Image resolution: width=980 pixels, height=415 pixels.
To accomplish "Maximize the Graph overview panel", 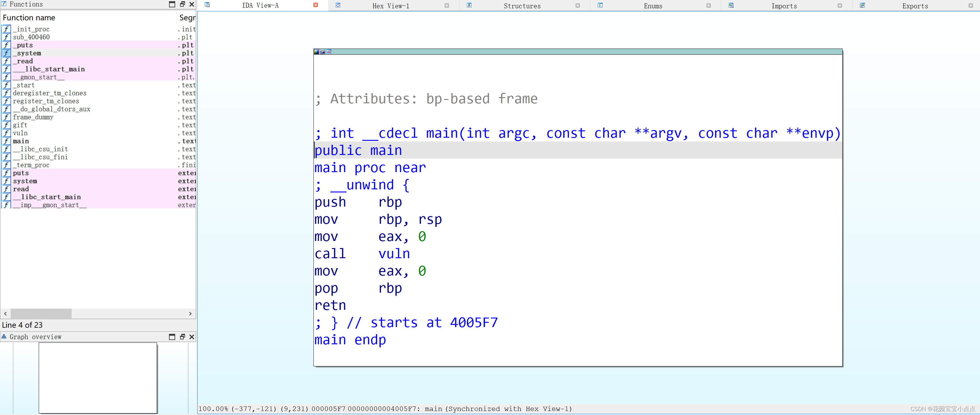I will point(172,337).
